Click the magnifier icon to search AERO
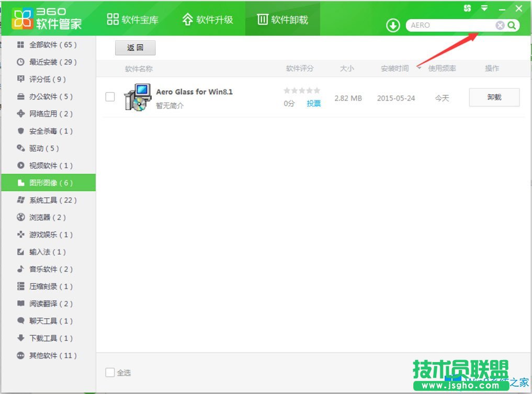The width and height of the screenshot is (532, 394). 511,25
